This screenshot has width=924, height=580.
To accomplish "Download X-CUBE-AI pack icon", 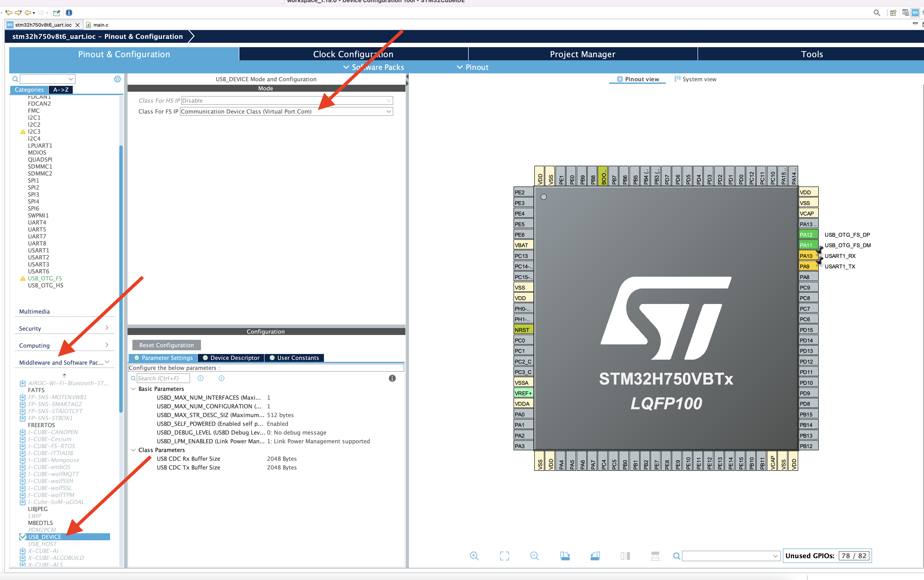I will [23, 551].
